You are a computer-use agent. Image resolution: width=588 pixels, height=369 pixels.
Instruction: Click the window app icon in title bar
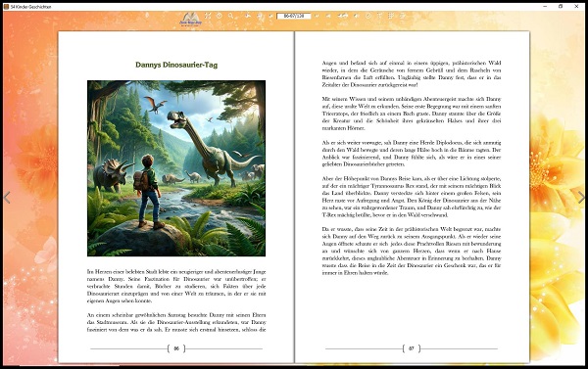[x=6, y=7]
